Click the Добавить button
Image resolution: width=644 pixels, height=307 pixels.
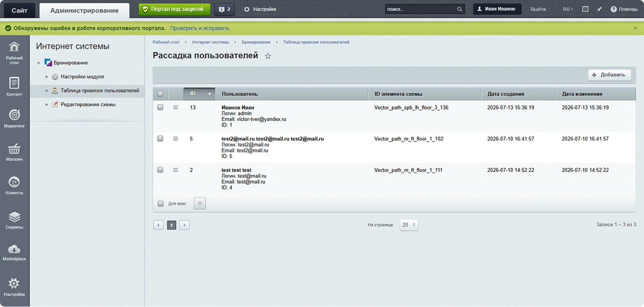610,75
